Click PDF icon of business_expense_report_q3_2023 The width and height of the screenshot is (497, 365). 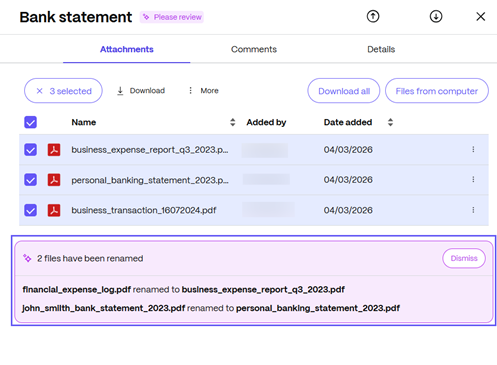[x=54, y=150]
